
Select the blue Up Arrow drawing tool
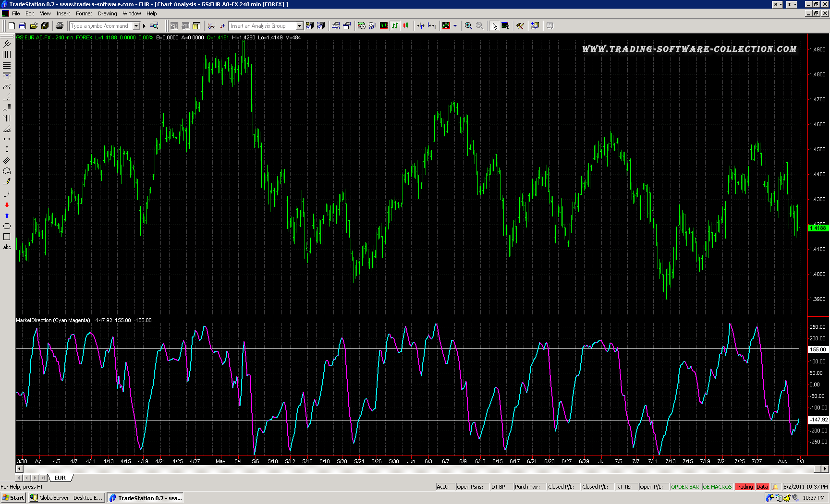pyautogui.click(x=7, y=216)
